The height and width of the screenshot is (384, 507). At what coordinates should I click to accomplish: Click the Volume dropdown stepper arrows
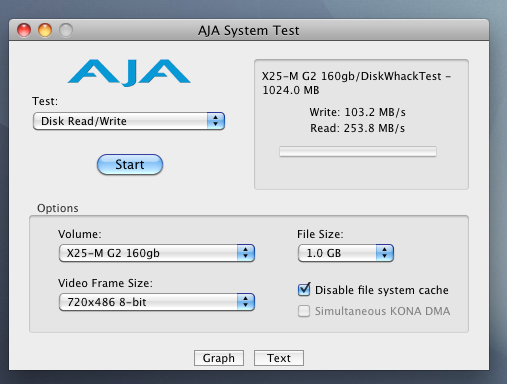pos(246,253)
